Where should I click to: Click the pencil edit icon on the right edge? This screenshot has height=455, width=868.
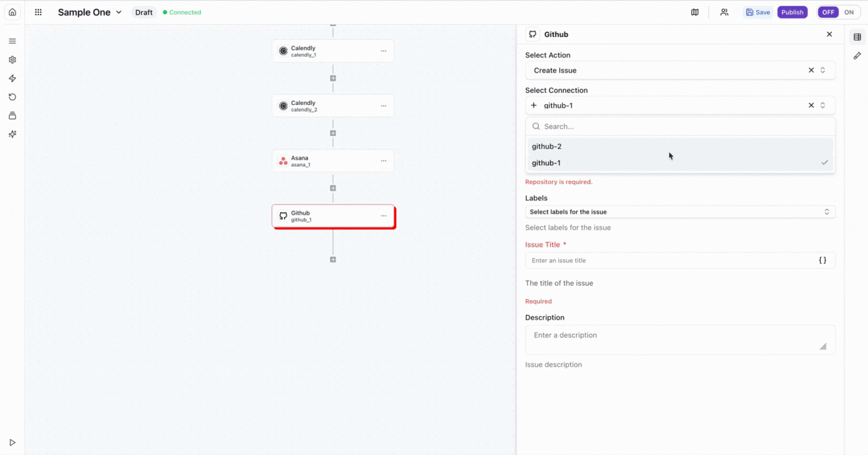click(x=857, y=56)
